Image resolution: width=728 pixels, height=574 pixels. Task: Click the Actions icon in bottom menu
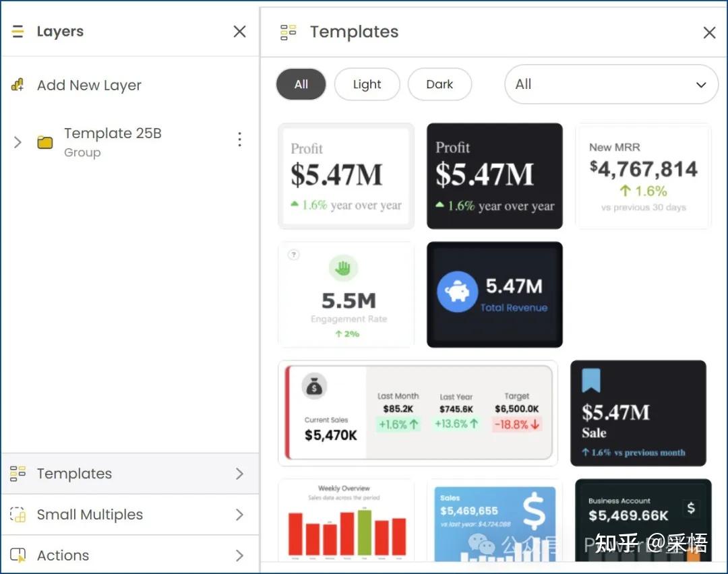coord(18,555)
